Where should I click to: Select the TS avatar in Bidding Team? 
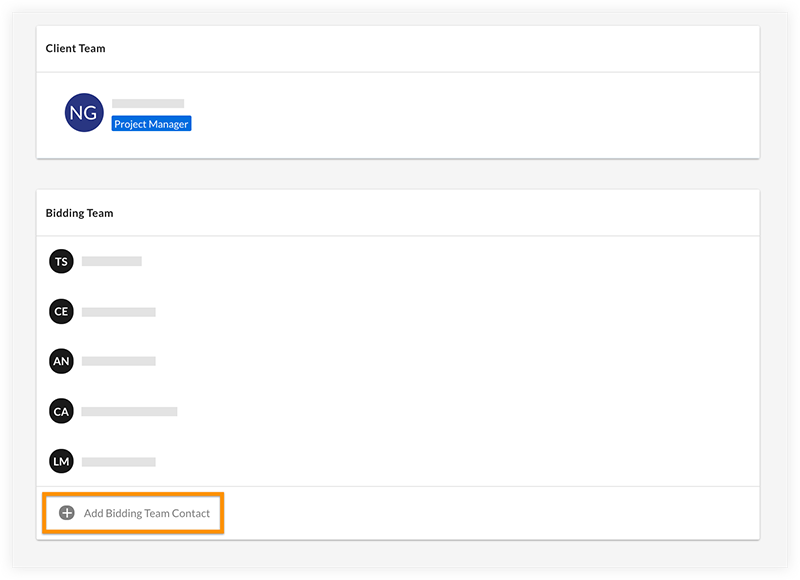(x=61, y=261)
